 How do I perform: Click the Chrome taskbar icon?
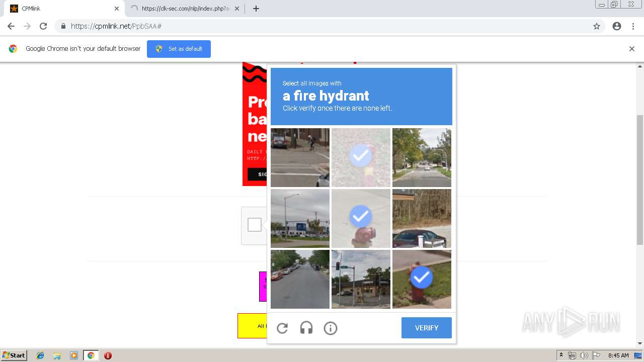click(x=91, y=355)
